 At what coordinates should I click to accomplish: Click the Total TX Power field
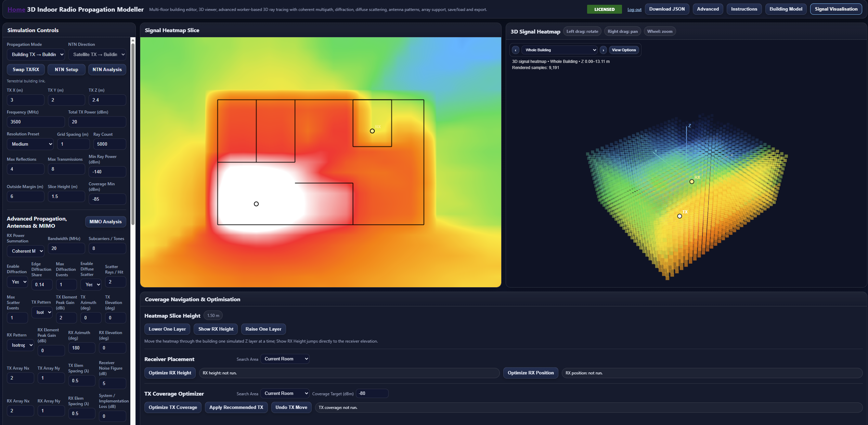click(97, 122)
